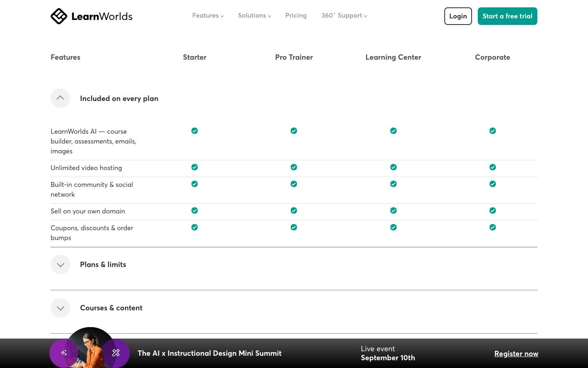
Task: Click Unlimited video hosting checkmark under Learning Center
Action: 393,167
